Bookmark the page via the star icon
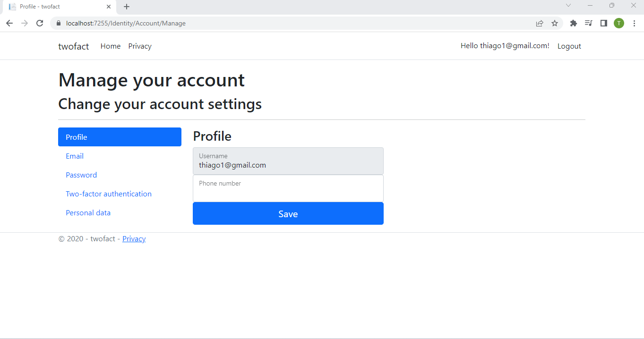The width and height of the screenshot is (644, 339). (554, 23)
